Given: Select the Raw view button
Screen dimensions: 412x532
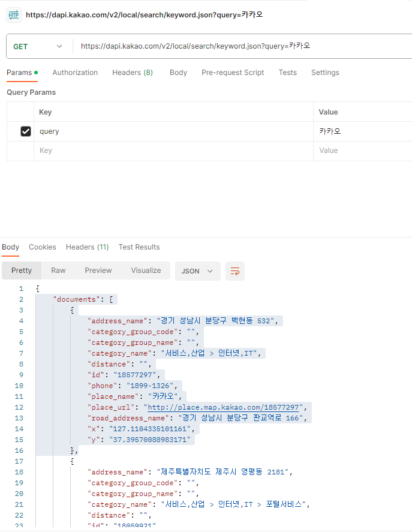Looking at the screenshot, I should (x=58, y=270).
